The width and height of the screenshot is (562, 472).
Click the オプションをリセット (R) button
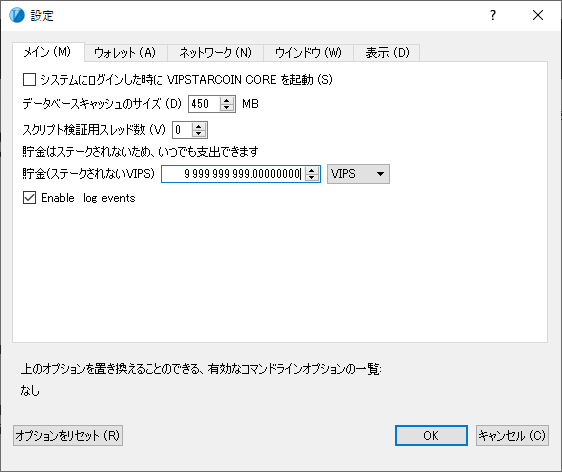tap(68, 435)
